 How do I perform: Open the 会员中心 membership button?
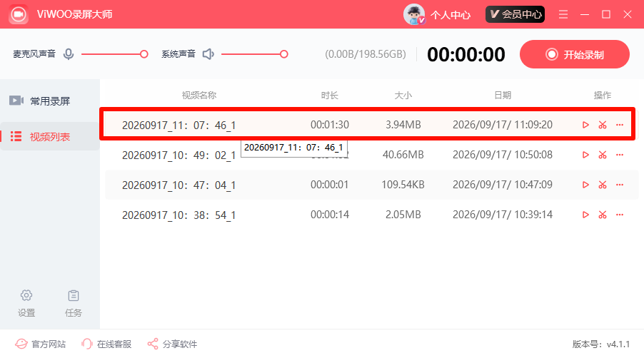tap(515, 14)
